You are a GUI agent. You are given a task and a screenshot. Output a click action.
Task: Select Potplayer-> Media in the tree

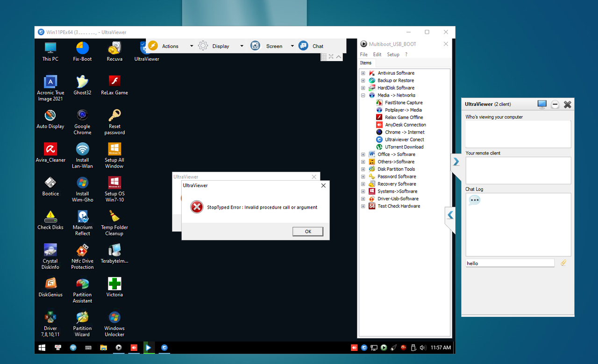pos(403,110)
